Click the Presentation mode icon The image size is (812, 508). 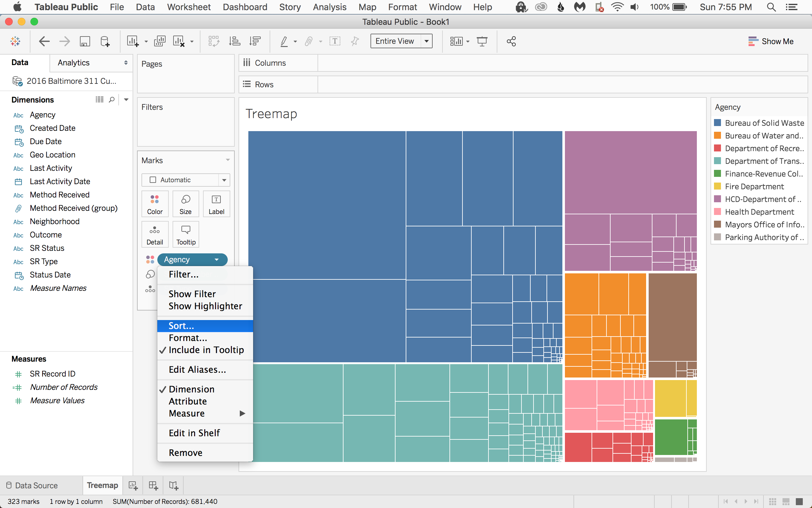pyautogui.click(x=482, y=41)
